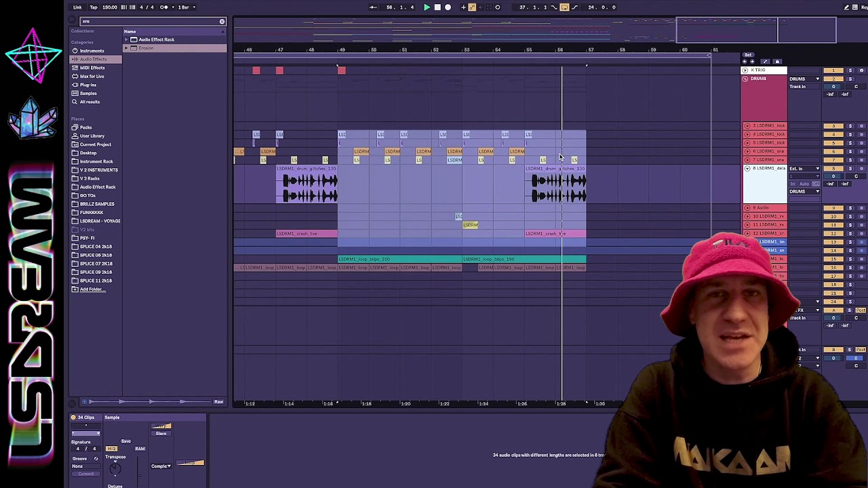Toggle the metronome button
The image size is (868, 488).
(x=164, y=7)
